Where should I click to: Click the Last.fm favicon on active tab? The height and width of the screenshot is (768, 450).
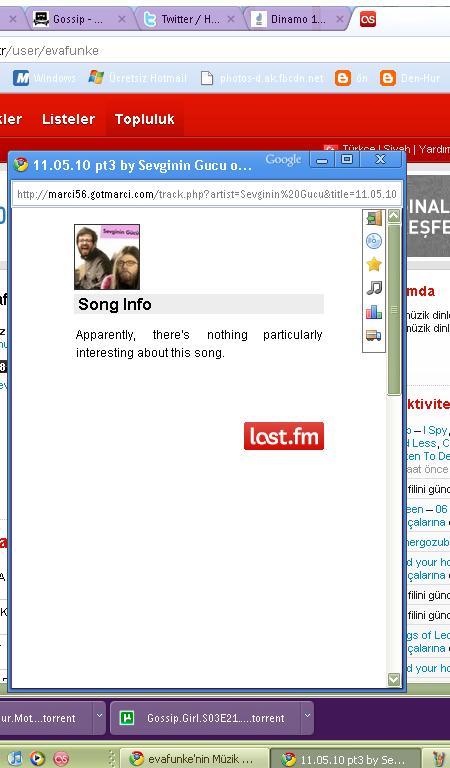(x=368, y=19)
